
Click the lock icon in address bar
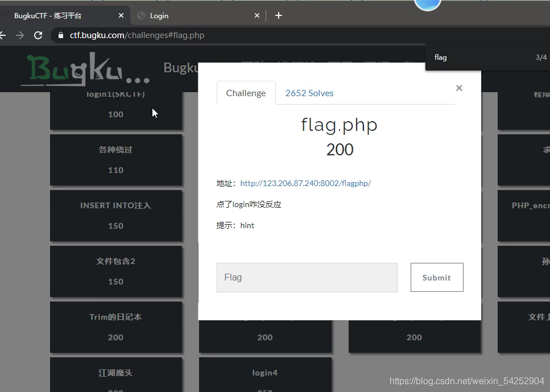(x=61, y=35)
